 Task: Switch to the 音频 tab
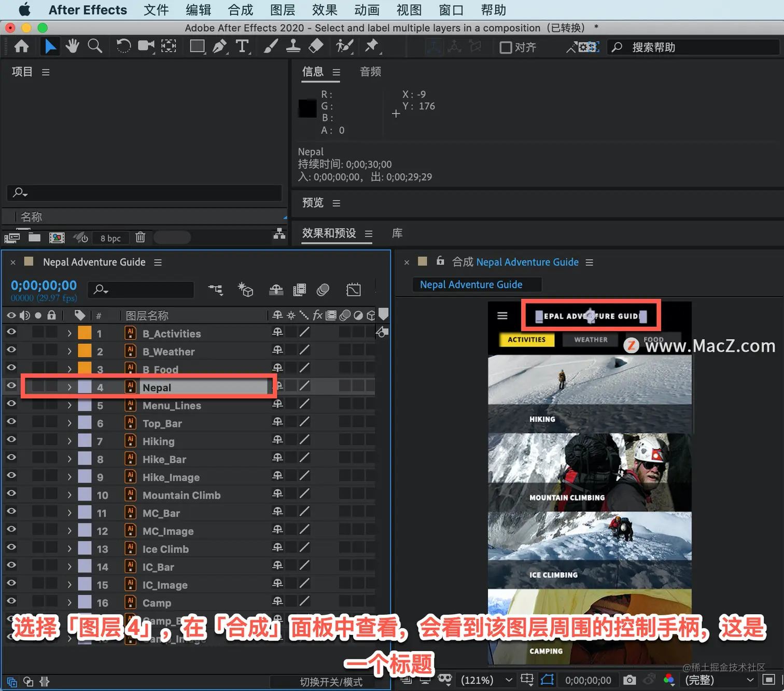[x=371, y=72]
